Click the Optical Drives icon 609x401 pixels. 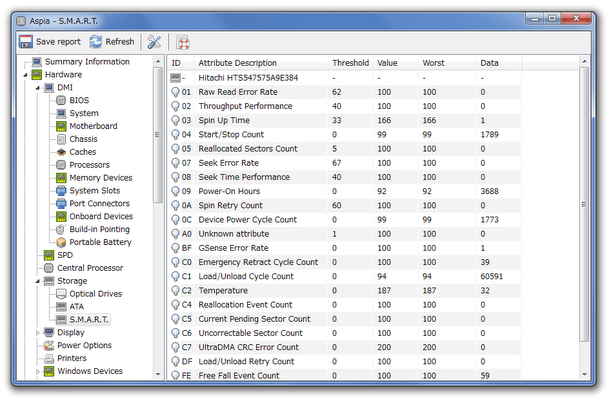[61, 294]
